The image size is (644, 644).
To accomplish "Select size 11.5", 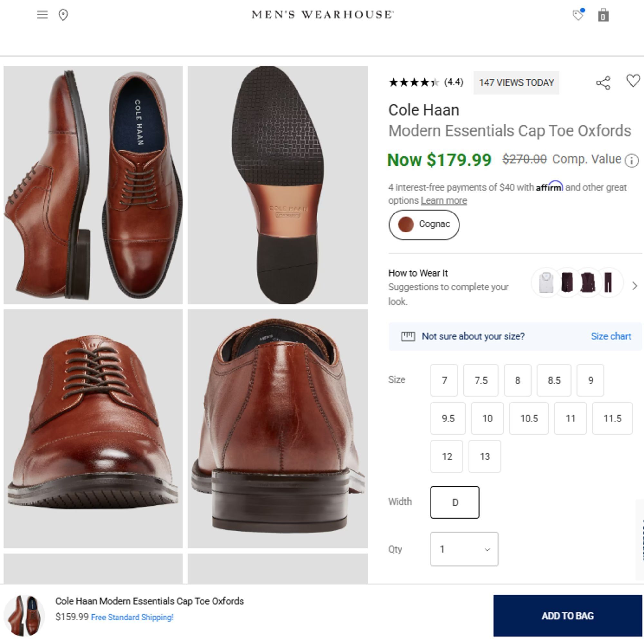I will 612,418.
